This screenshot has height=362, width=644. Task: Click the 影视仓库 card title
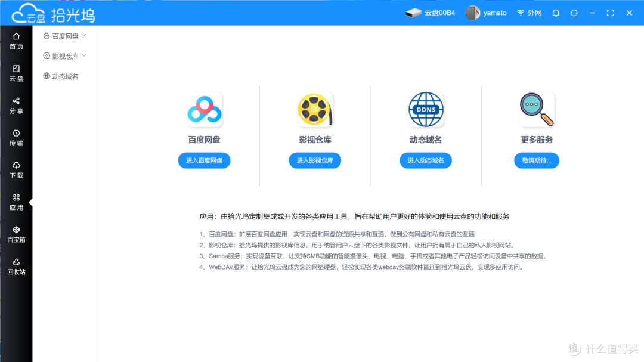point(315,140)
